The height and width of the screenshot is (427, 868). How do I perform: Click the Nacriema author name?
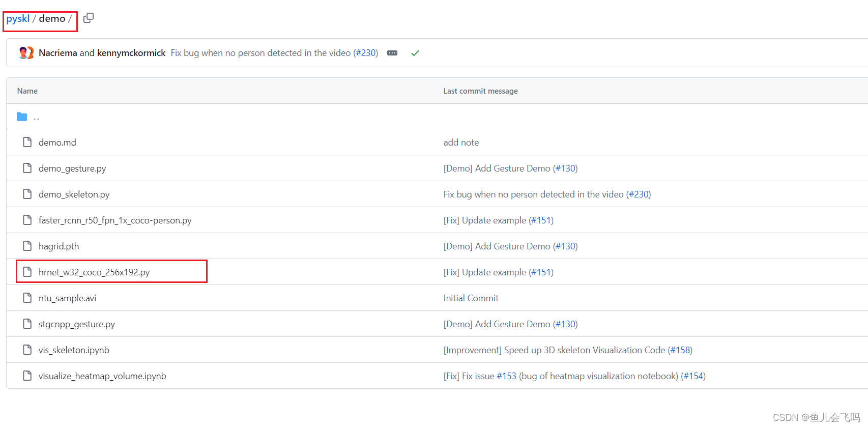[58, 53]
